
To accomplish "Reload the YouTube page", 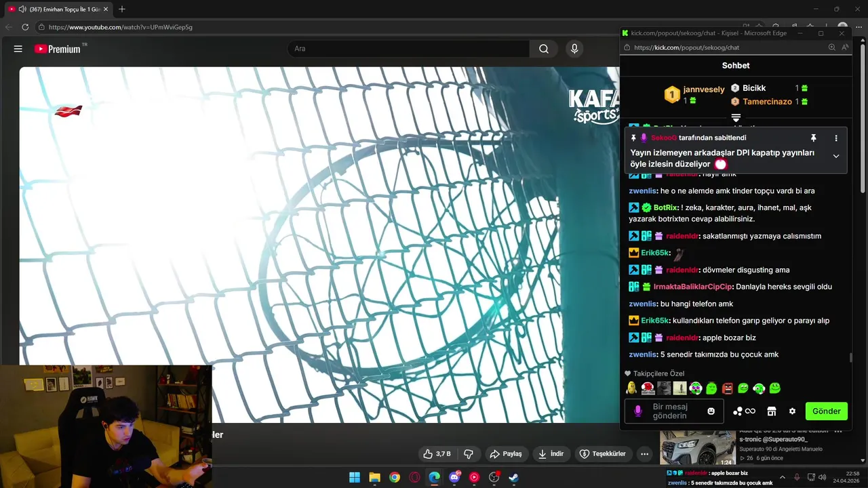I will (x=25, y=27).
